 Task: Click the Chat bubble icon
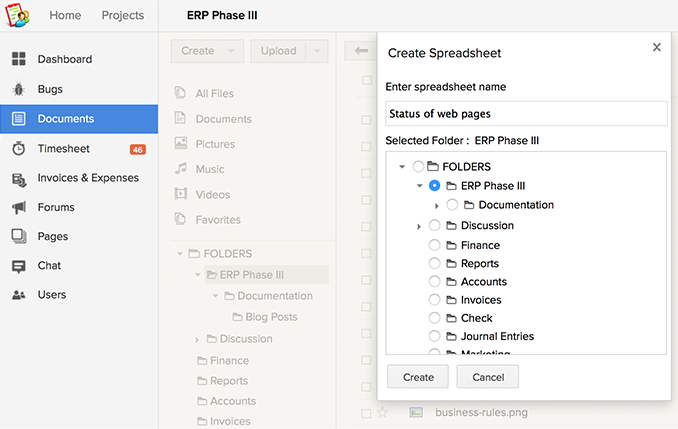[x=19, y=266]
